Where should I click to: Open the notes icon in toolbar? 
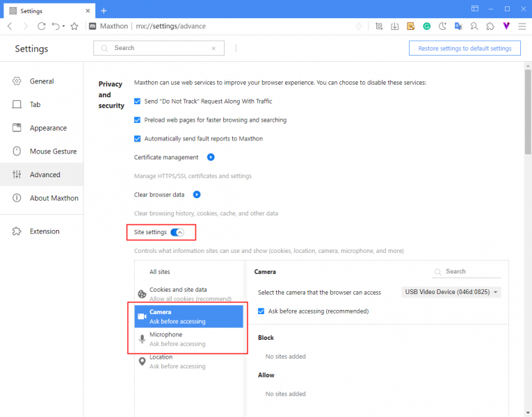click(x=410, y=26)
